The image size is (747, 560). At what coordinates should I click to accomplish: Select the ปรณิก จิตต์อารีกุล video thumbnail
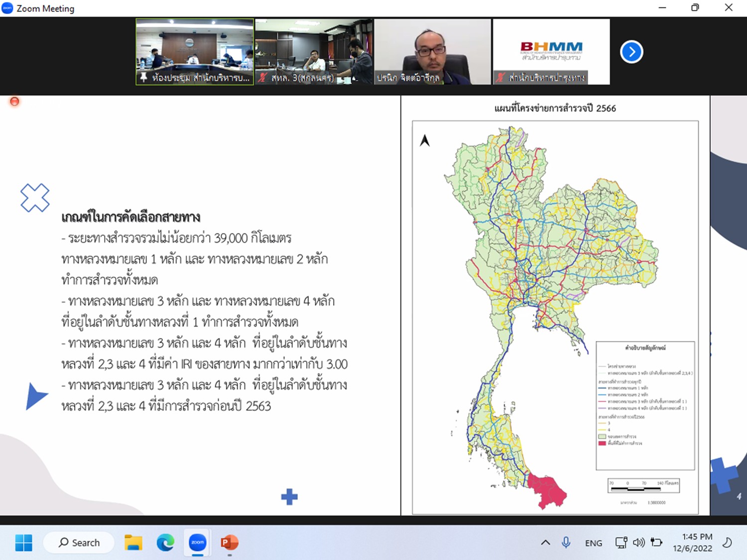click(x=432, y=51)
